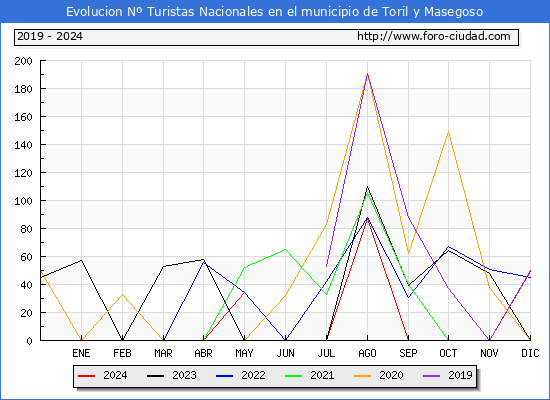Select the 2019 legend label
Viewport: 550px width, 400px height.
(460, 375)
